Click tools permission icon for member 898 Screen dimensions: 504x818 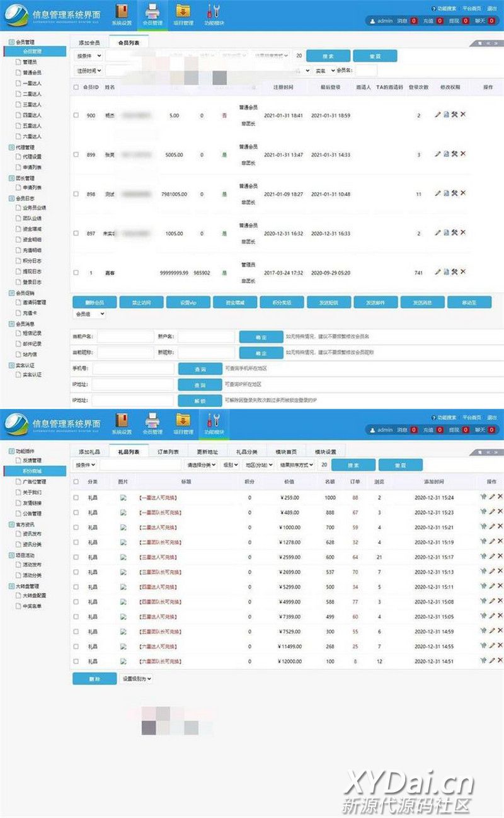coord(454,193)
